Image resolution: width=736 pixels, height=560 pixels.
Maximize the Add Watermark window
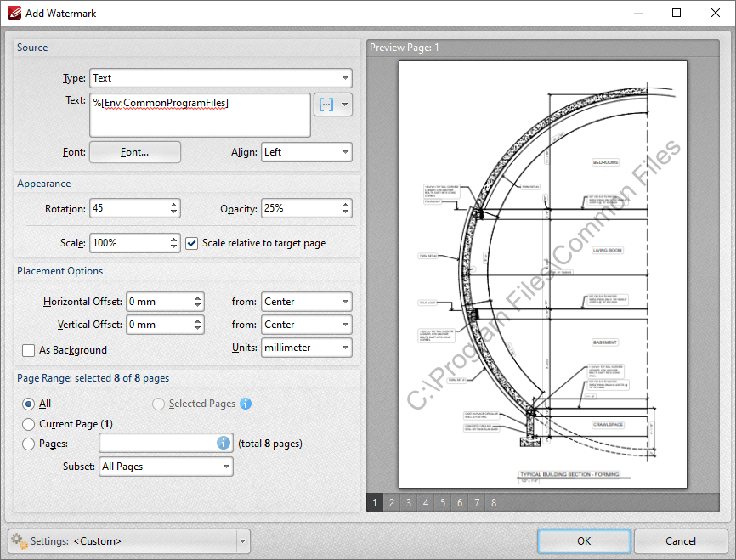pyautogui.click(x=677, y=13)
